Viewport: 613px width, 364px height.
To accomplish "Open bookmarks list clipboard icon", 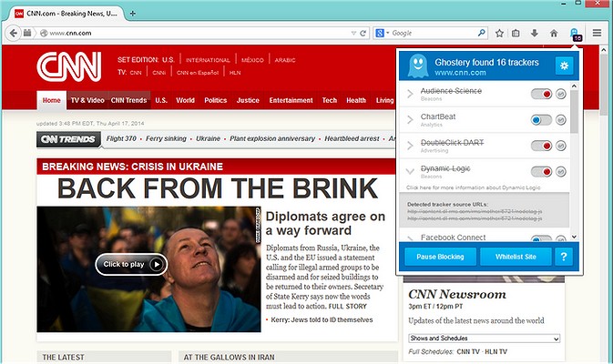I will pos(516,33).
